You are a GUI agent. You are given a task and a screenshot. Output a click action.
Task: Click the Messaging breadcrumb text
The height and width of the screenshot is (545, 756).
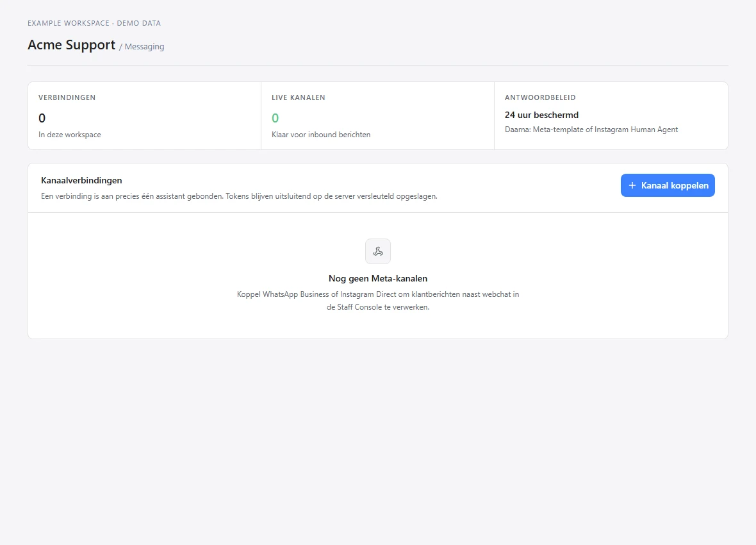144,47
